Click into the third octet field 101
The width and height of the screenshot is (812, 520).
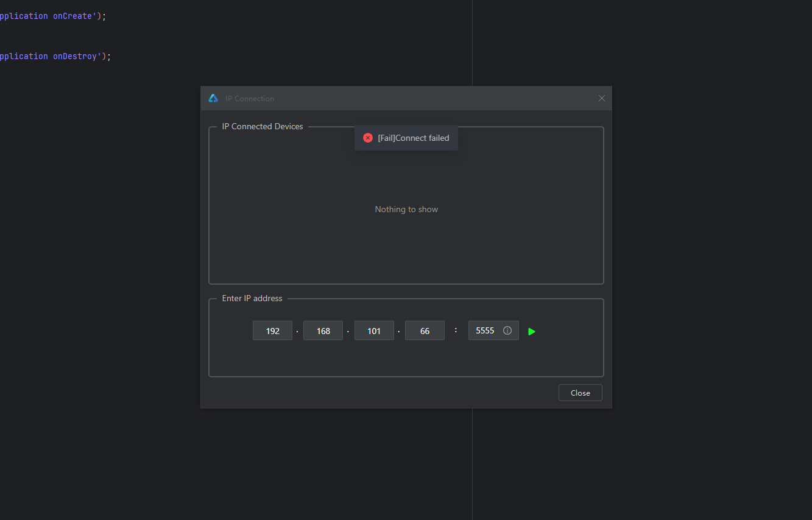pos(374,330)
